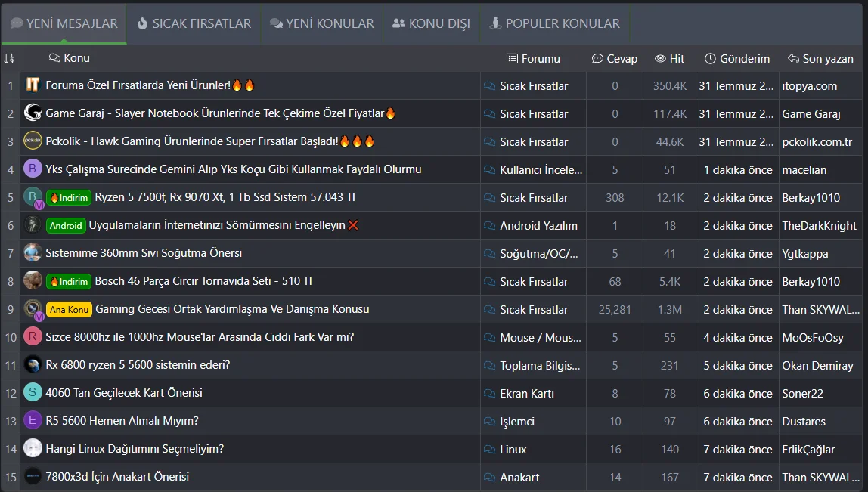Open Sizce 8000hz ile 1000hz topic
868x492 pixels.
click(x=200, y=337)
